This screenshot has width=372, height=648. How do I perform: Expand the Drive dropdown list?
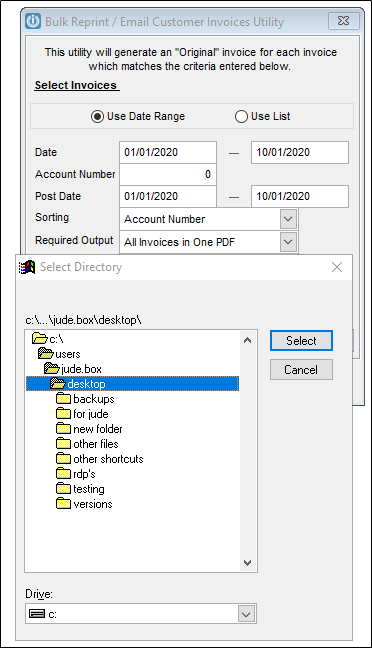coord(246,614)
